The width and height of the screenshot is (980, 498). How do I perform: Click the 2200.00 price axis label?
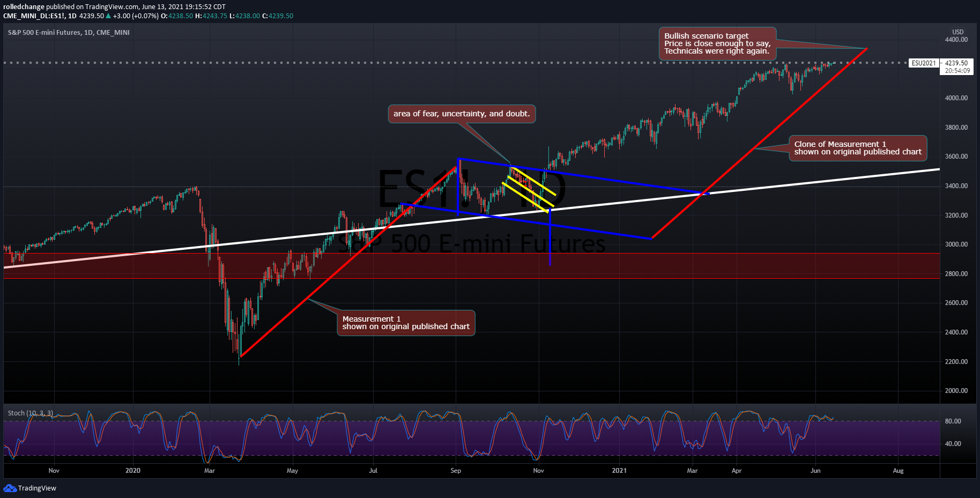tap(956, 362)
